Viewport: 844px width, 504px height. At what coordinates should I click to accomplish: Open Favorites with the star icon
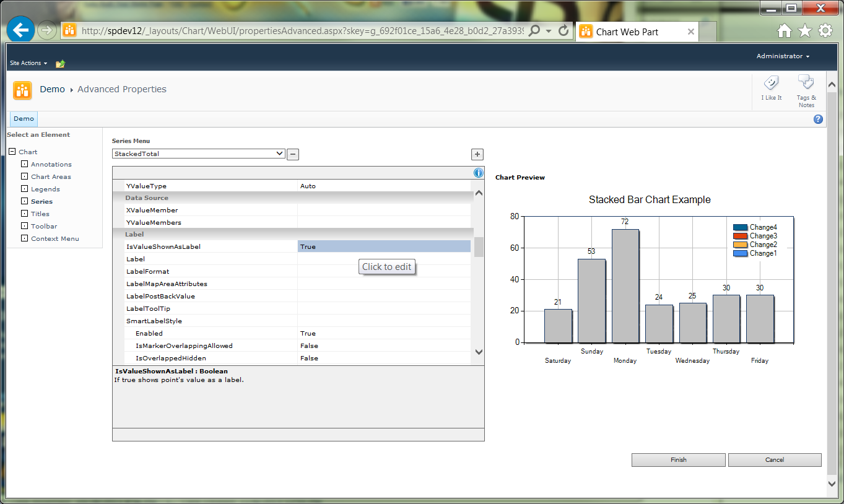click(805, 30)
